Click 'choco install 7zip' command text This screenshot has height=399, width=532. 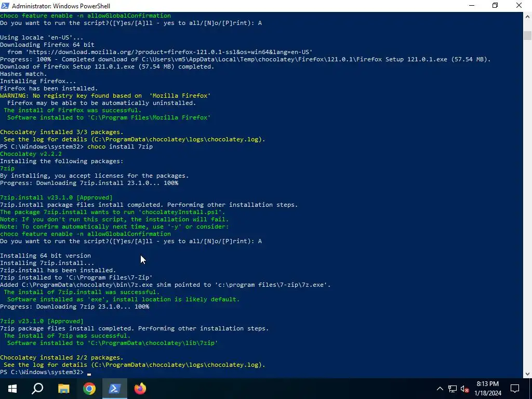point(120,147)
